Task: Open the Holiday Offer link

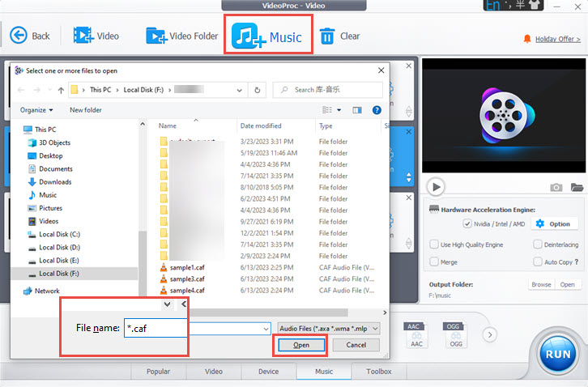Action: click(x=557, y=39)
